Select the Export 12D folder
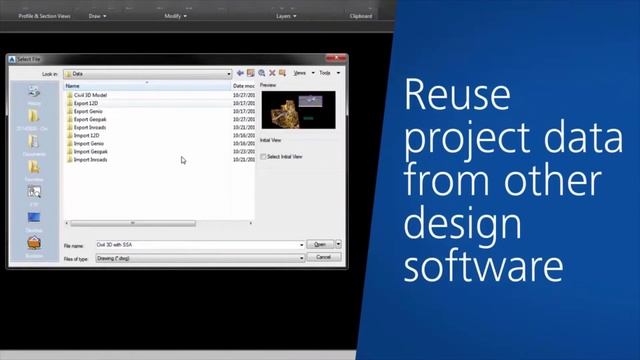This screenshot has width=640, height=360. coord(82,103)
